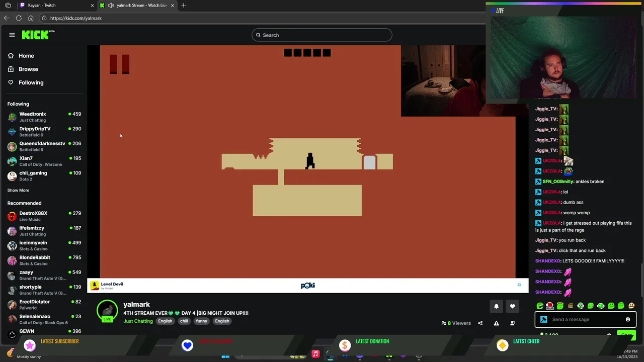Expand Show More following channels
The height and width of the screenshot is (362, 644).
18,191
